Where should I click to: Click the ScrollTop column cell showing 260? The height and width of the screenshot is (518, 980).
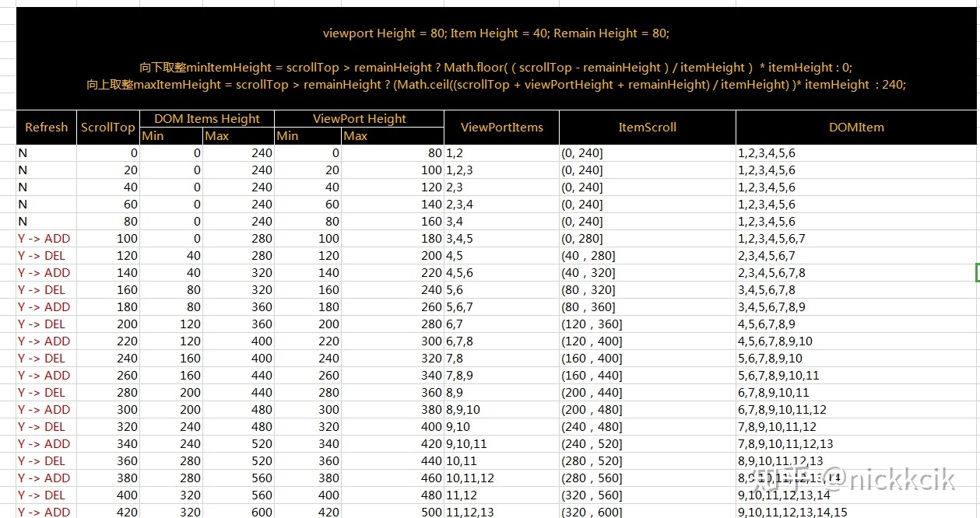pyautogui.click(x=108, y=376)
